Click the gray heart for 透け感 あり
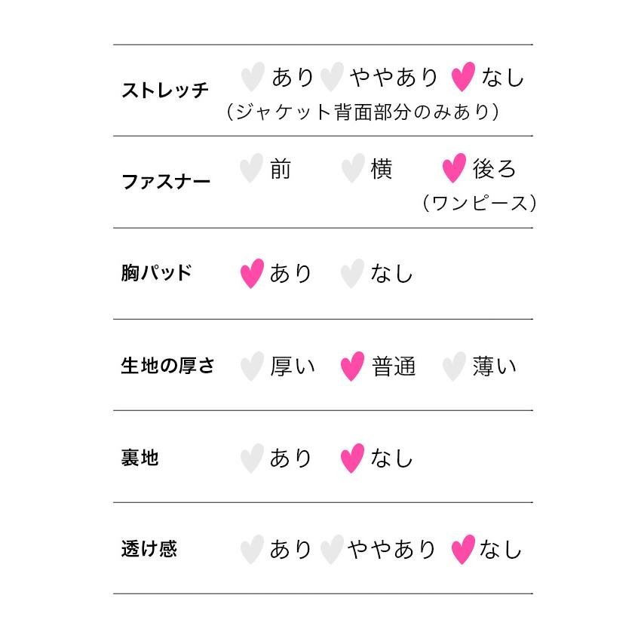 (251, 550)
